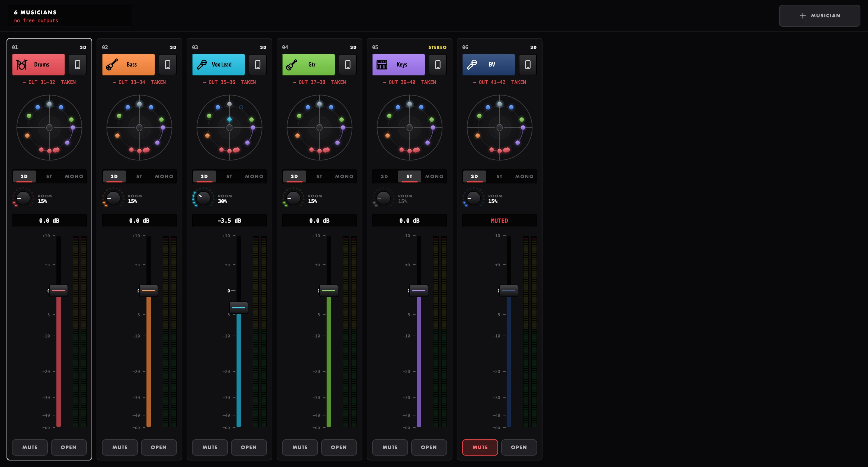This screenshot has height=467, width=868.
Task: Select the BV musician tile
Action: coord(489,64)
